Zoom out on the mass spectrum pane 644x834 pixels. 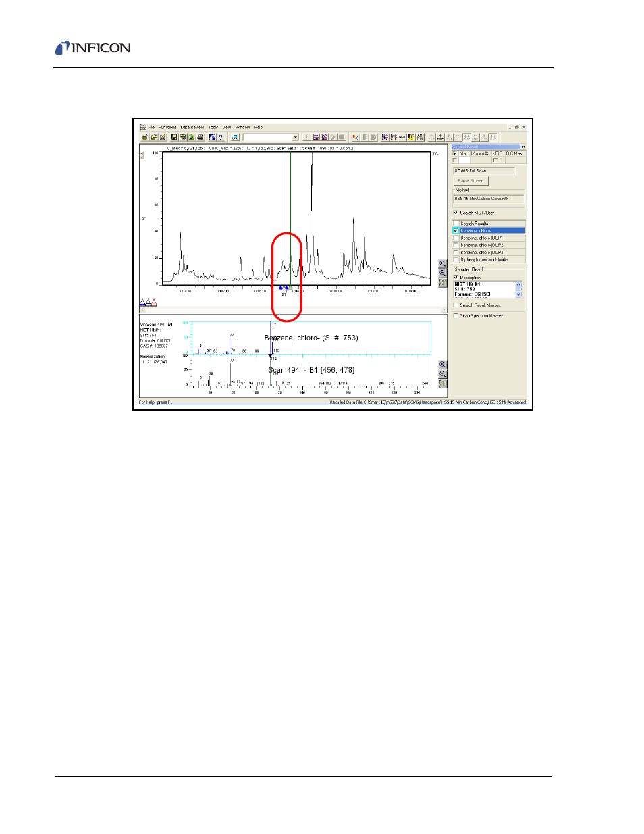tap(443, 374)
